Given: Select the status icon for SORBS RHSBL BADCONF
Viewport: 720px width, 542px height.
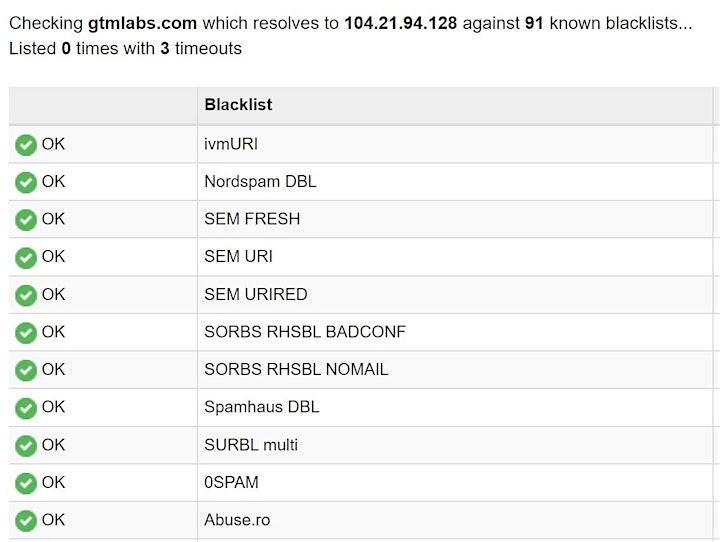Looking at the screenshot, I should (x=26, y=333).
